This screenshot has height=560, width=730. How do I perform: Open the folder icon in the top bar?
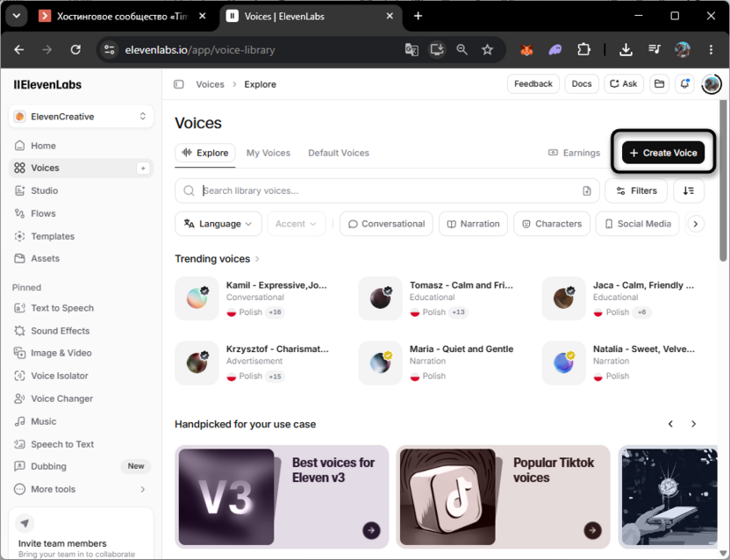[x=659, y=84]
